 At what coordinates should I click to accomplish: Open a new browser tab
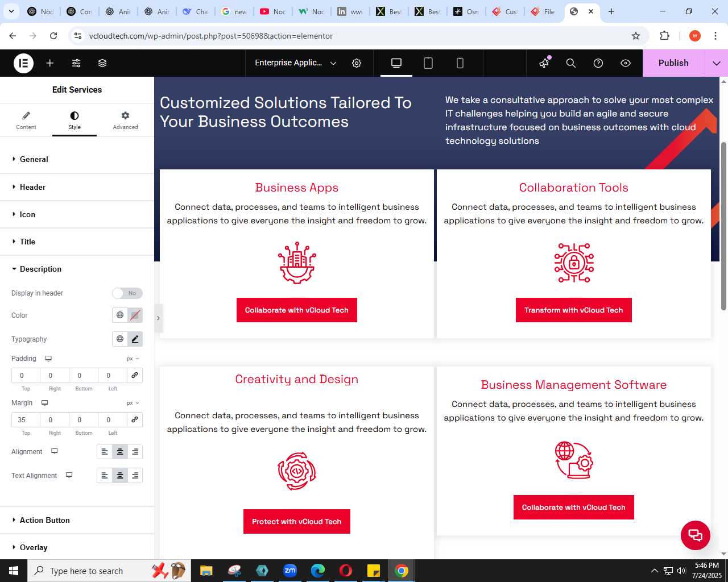[x=611, y=11]
